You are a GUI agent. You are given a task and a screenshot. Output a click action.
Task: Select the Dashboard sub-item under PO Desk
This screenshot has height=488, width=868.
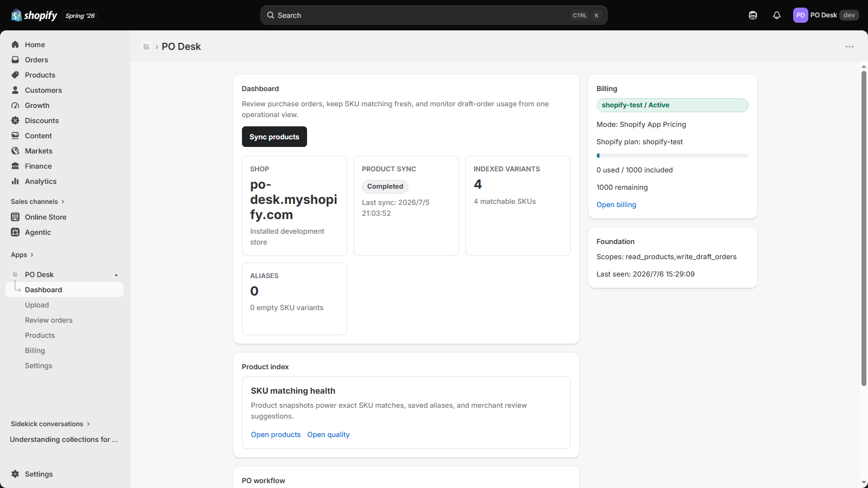coord(65,290)
